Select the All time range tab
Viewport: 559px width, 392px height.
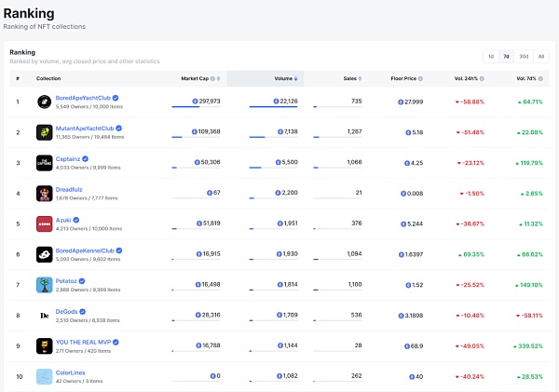pos(541,56)
